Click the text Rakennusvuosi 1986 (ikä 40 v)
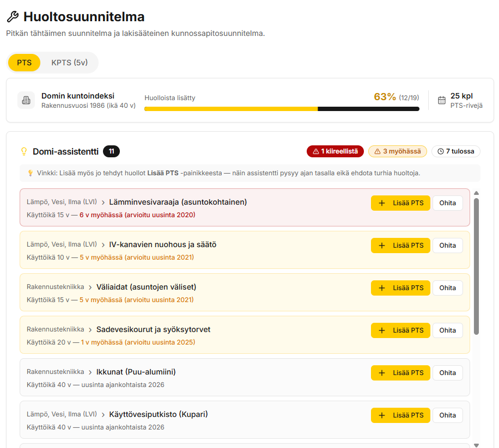 (88, 105)
